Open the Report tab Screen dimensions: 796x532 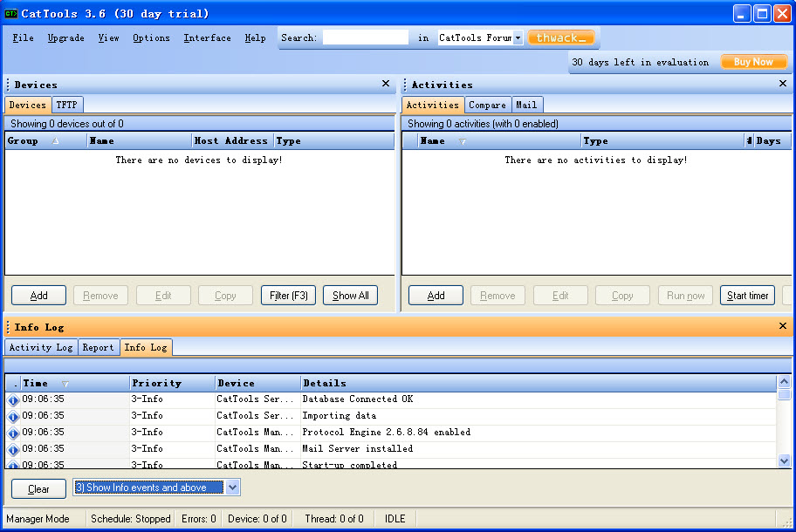(x=98, y=347)
